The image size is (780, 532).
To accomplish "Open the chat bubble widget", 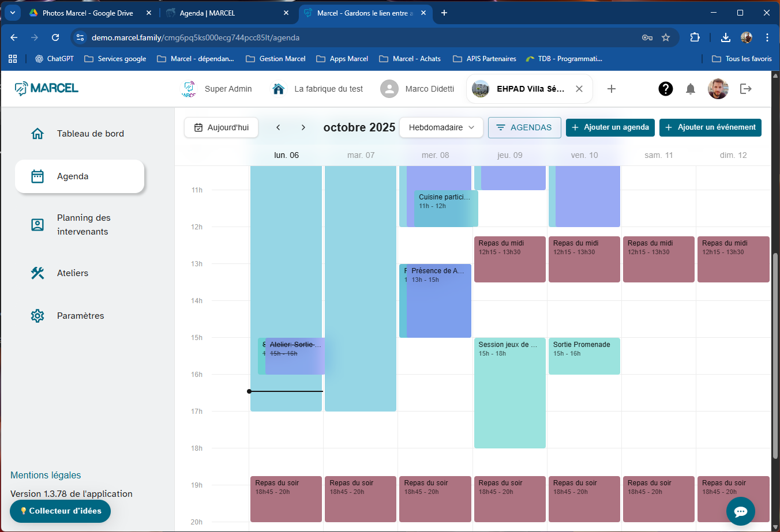I will (740, 511).
